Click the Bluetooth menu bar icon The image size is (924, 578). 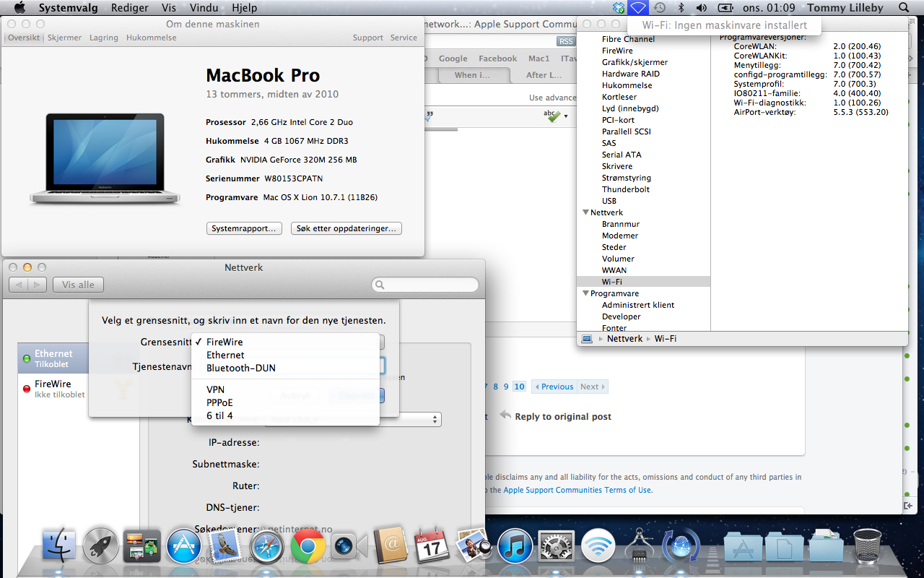click(681, 8)
